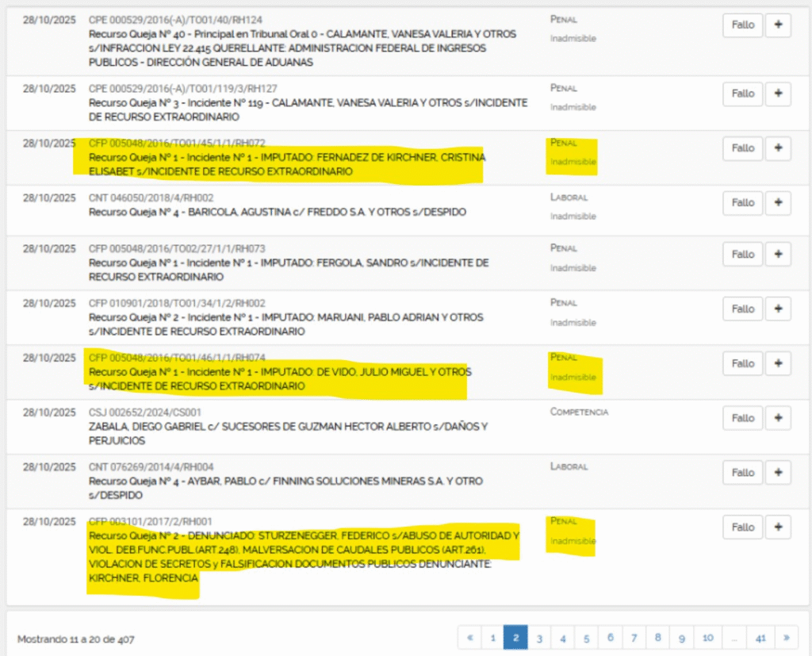Click plus icon on Aybar c/ Finning row
Image resolution: width=812 pixels, height=656 pixels.
pyautogui.click(x=777, y=473)
